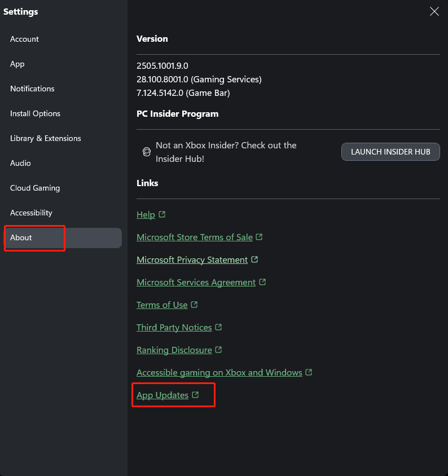Open the Install Options section
Image resolution: width=448 pixels, height=476 pixels.
tap(35, 113)
